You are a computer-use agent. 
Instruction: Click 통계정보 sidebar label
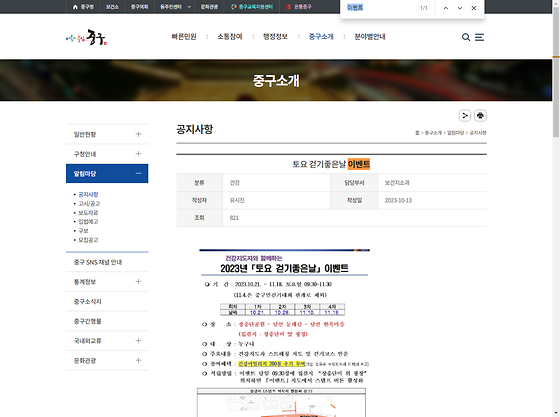(85, 282)
